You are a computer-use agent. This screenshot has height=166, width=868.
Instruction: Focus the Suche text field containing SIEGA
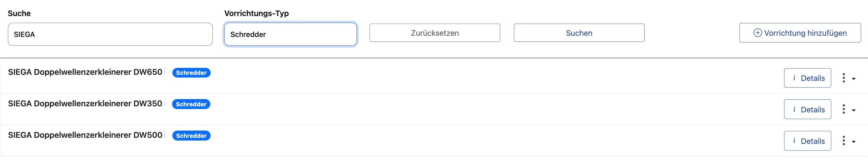click(x=110, y=34)
